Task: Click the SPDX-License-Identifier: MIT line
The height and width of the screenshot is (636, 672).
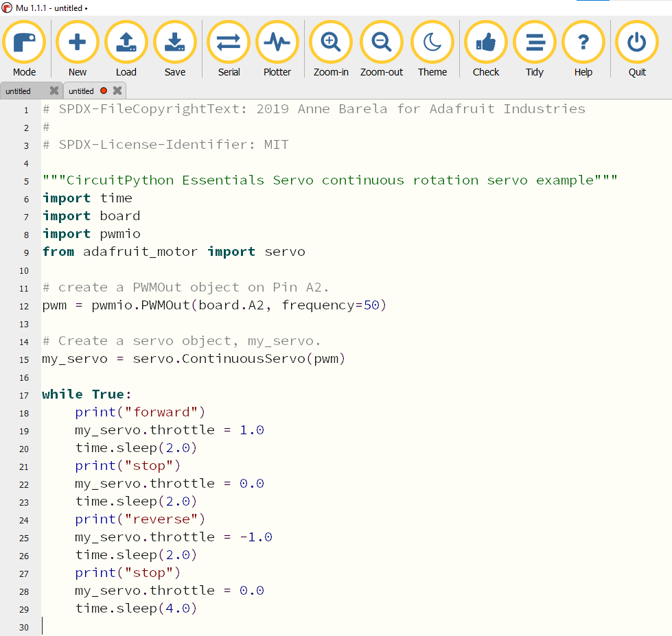Action: tap(165, 145)
